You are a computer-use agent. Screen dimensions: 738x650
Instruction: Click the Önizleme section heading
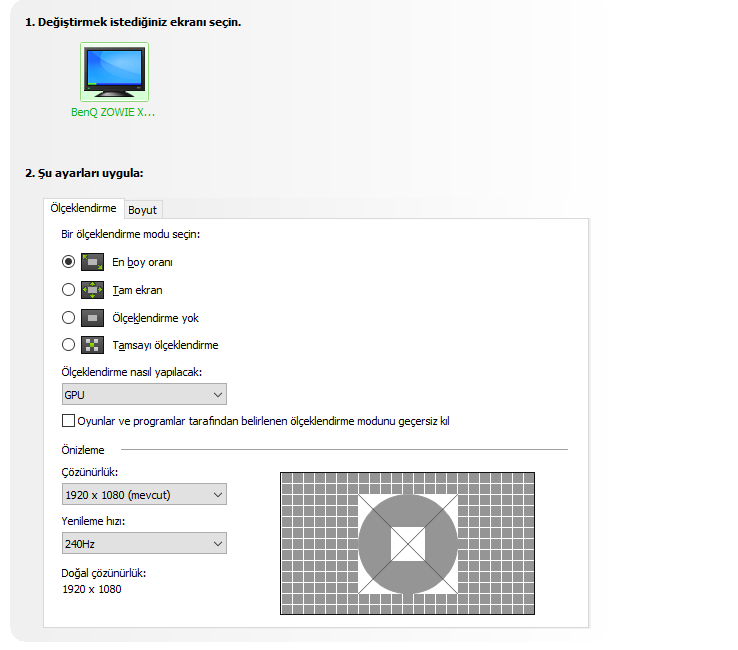[x=83, y=450]
